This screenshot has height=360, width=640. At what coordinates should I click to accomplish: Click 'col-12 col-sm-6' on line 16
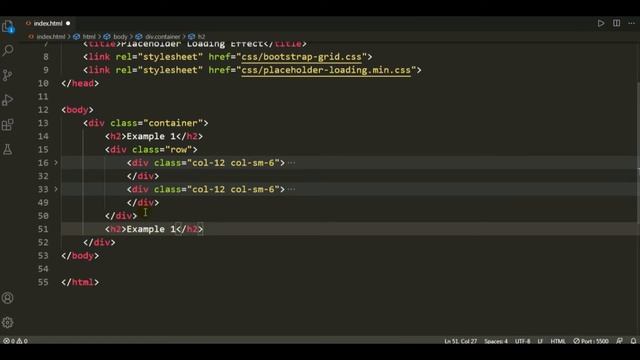(x=233, y=163)
